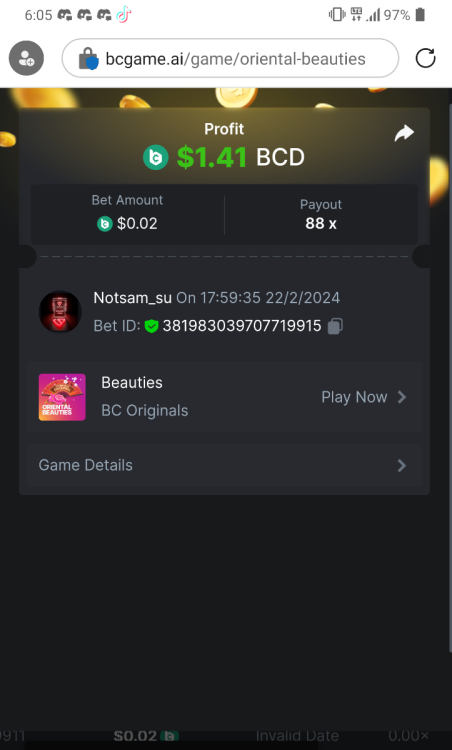The width and height of the screenshot is (452, 750).
Task: Copy the Bet ID with copy icon
Action: point(335,326)
